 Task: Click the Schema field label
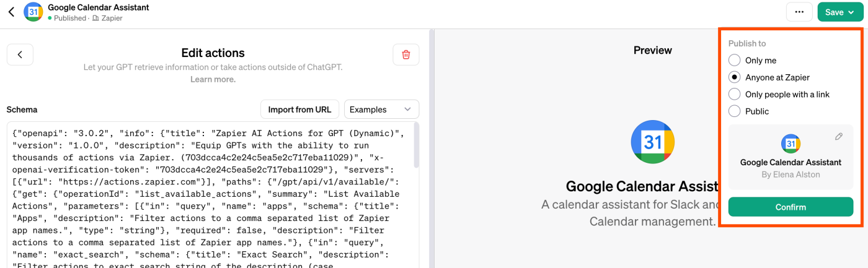pyautogui.click(x=22, y=110)
